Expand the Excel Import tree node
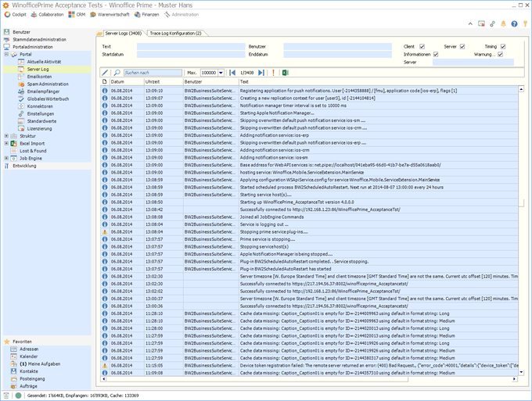The height and width of the screenshot is (401, 532). click(x=6, y=143)
